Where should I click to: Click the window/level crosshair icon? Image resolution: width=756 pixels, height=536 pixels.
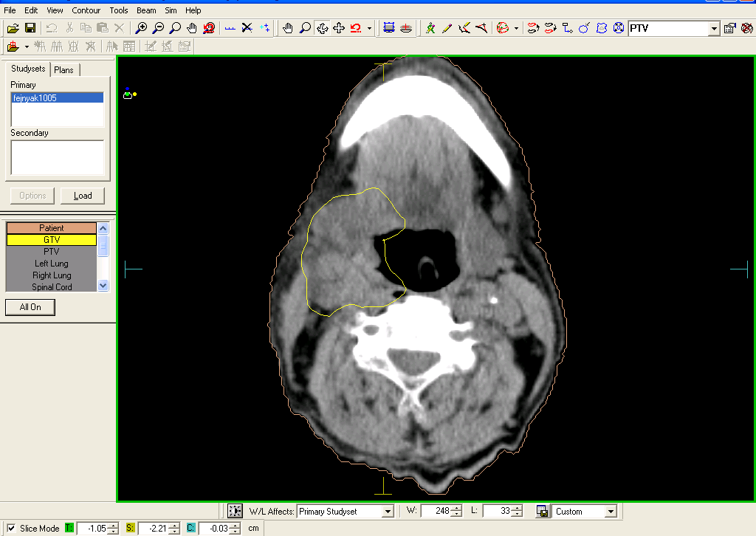tap(235, 511)
